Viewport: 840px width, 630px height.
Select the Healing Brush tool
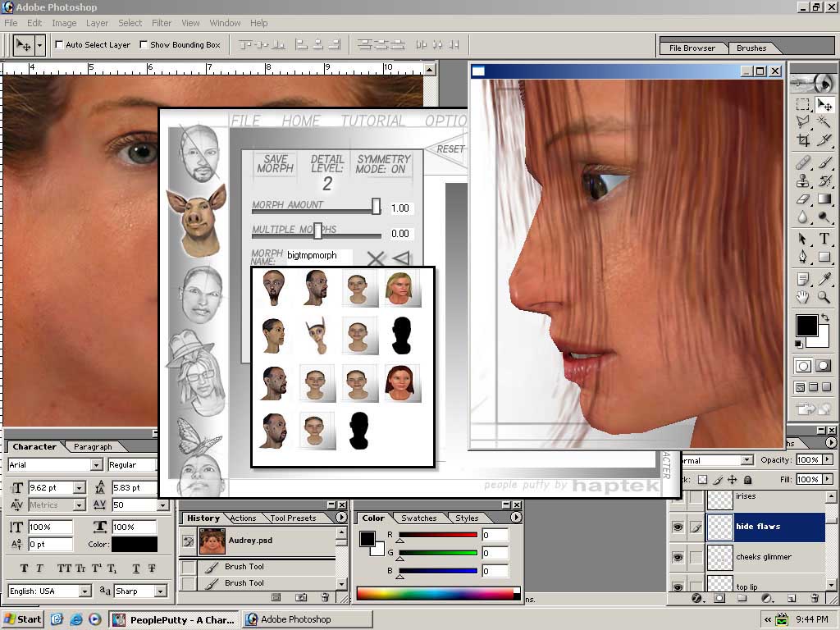click(802, 162)
